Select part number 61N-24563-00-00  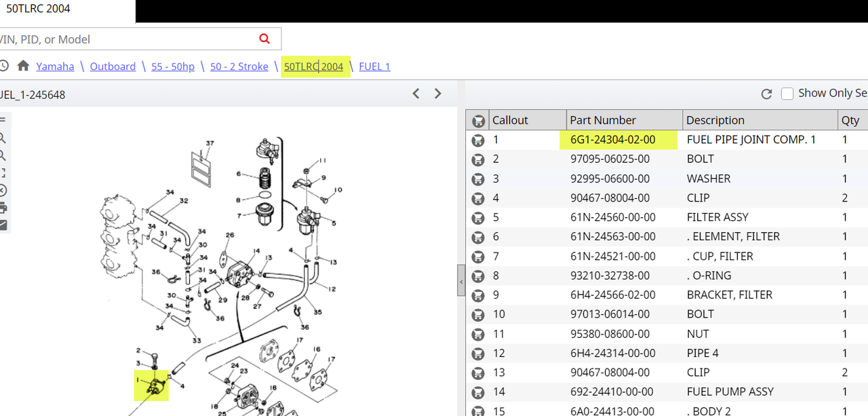(x=613, y=237)
